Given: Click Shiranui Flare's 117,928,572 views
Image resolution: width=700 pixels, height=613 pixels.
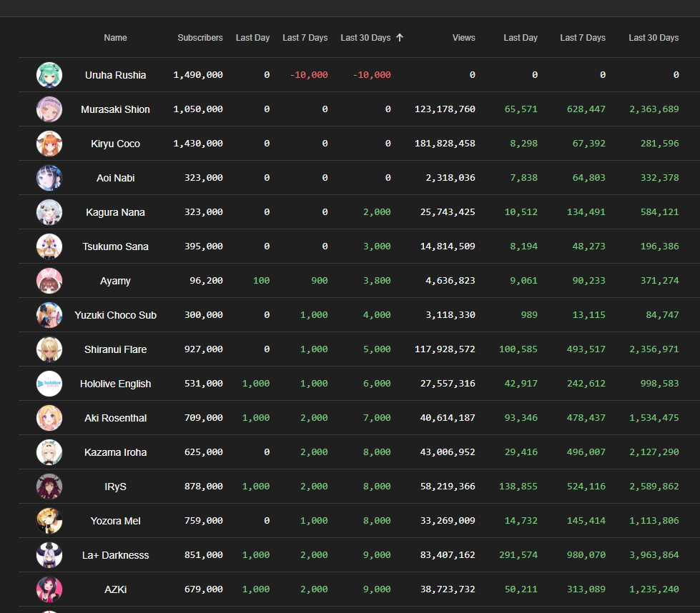Looking at the screenshot, I should pyautogui.click(x=445, y=349).
